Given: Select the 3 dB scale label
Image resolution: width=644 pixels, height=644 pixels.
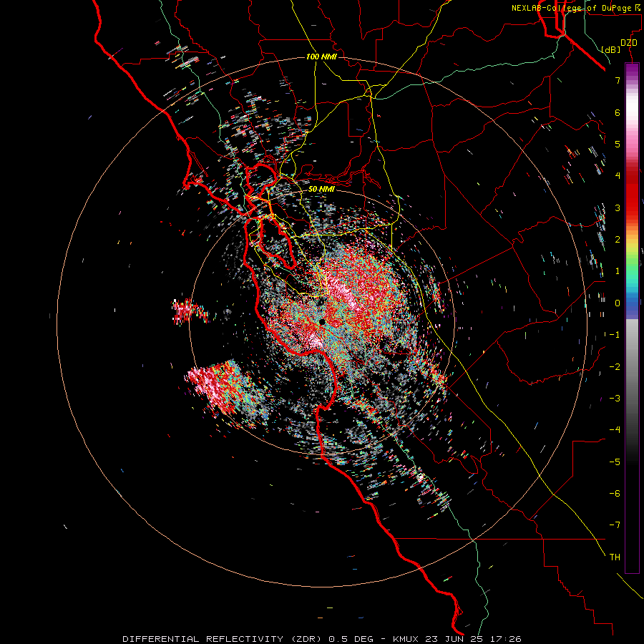Looking at the screenshot, I should tap(618, 208).
